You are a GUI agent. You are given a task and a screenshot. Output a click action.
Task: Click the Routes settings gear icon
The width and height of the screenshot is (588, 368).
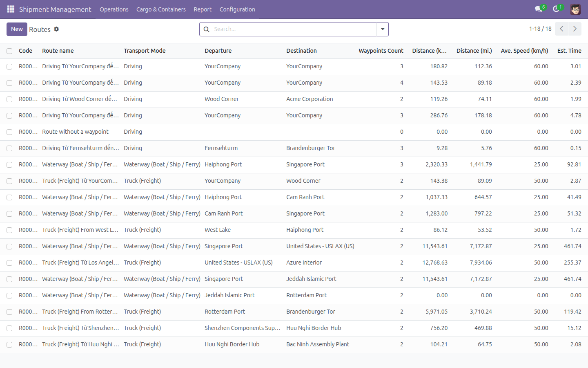click(x=56, y=29)
